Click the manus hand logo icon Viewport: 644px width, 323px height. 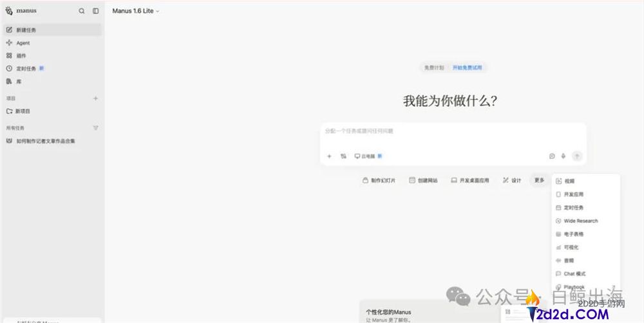(9, 11)
